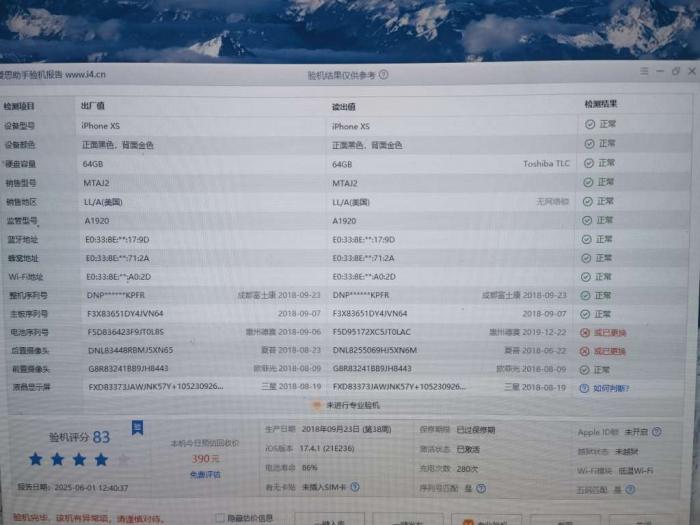The image size is (700, 525).
Task: Click the 充电次数 280次 value
Action: coord(467,469)
